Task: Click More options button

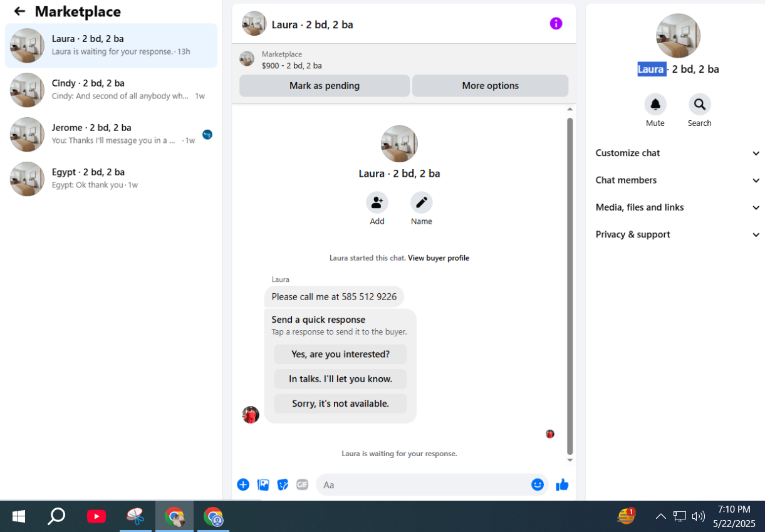Action: (x=490, y=86)
